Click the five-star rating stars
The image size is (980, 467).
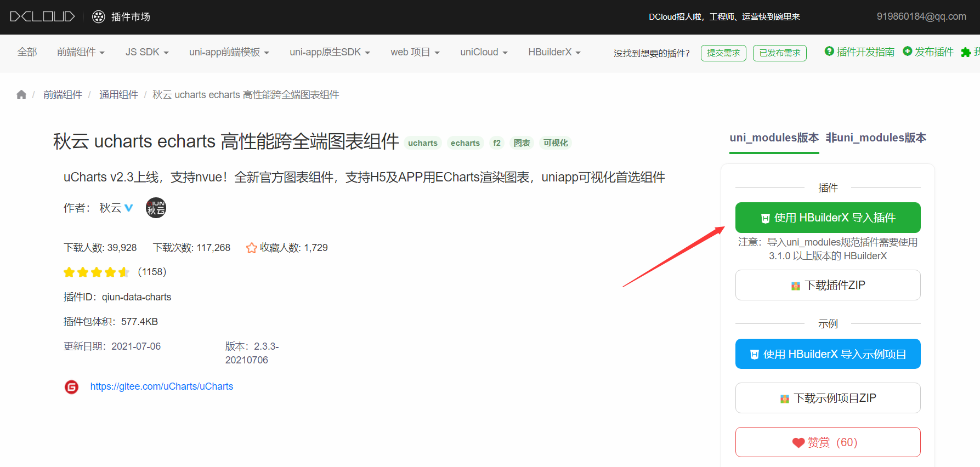pos(97,272)
